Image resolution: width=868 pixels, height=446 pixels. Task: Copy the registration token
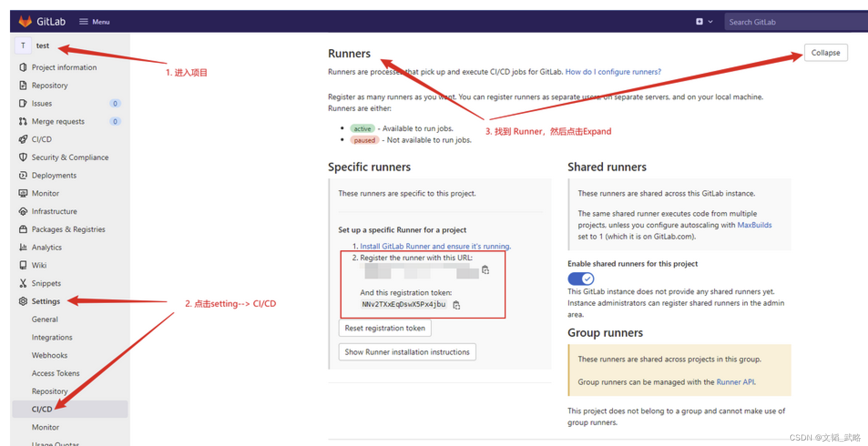[456, 305]
